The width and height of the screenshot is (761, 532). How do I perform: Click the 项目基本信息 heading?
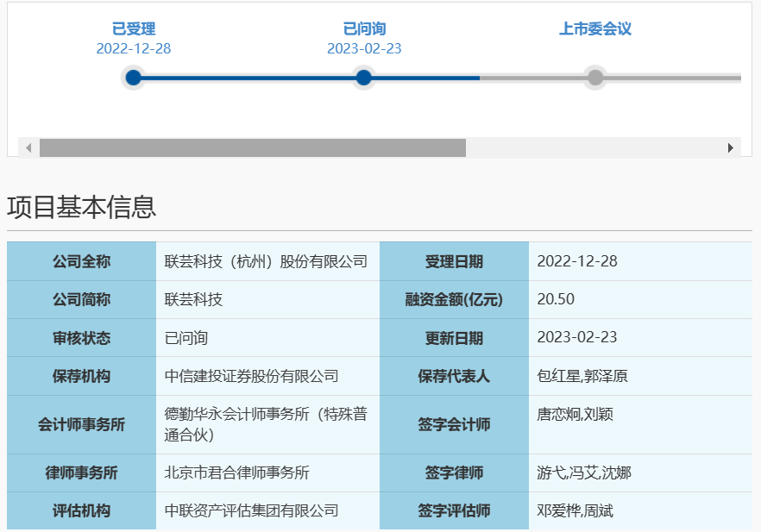(x=81, y=207)
